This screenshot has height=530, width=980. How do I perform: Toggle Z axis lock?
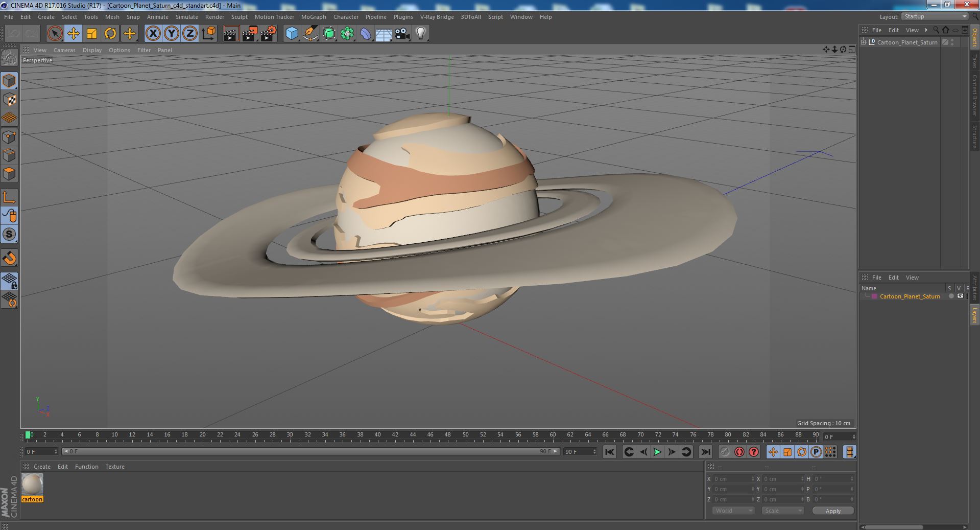click(x=190, y=34)
